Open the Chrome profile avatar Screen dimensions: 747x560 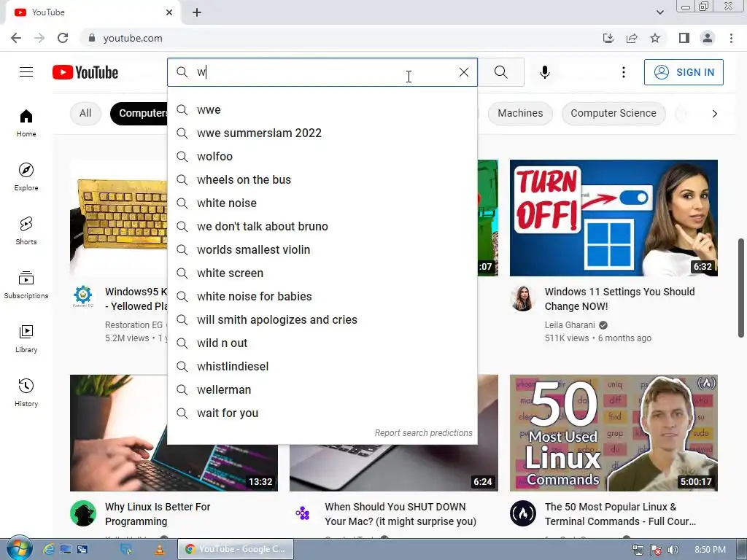708,38
